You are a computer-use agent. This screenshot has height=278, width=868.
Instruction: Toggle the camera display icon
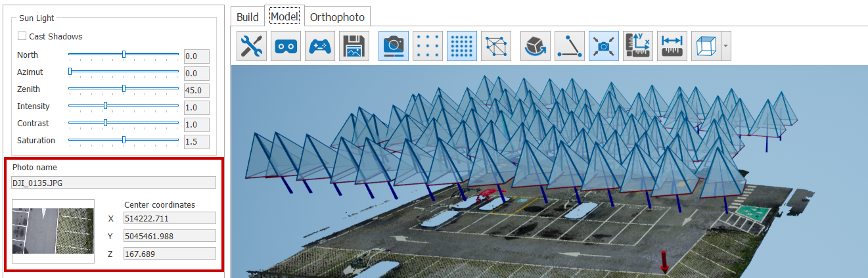(394, 46)
